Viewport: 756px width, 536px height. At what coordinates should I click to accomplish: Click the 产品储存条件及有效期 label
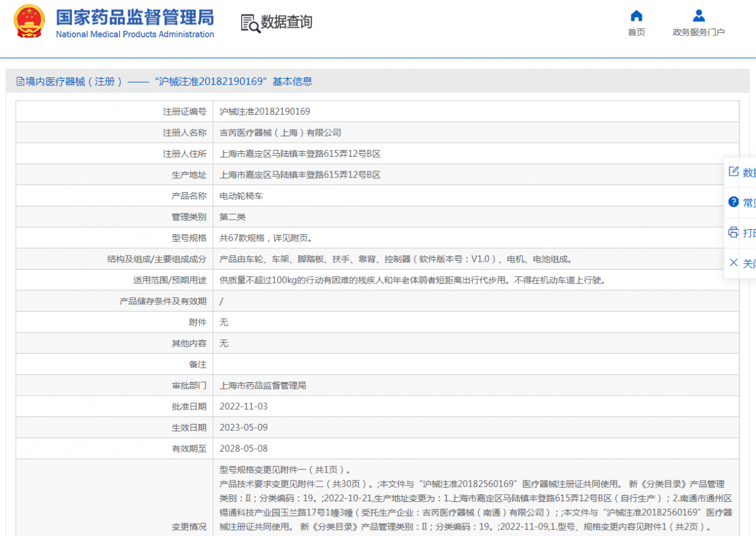pyautogui.click(x=163, y=301)
